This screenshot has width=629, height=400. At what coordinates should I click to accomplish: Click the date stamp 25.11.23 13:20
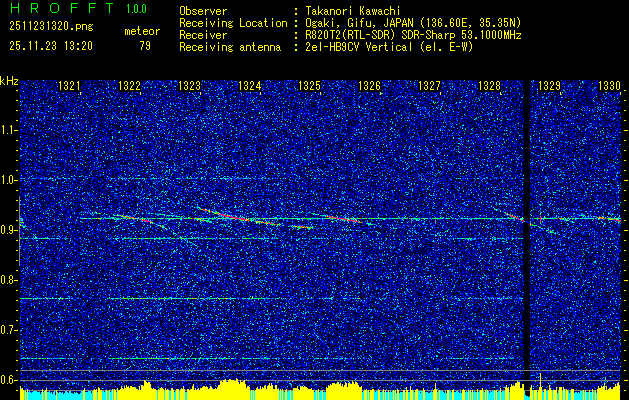coord(51,46)
